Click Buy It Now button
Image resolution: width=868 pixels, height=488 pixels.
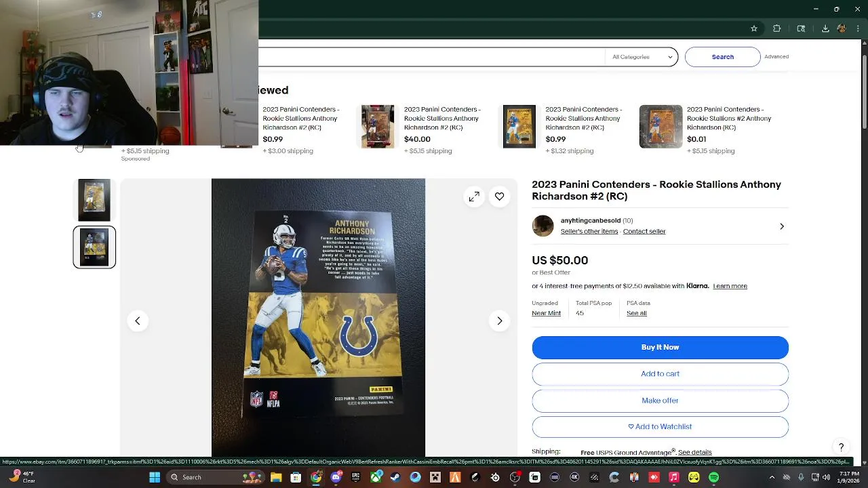click(x=660, y=347)
